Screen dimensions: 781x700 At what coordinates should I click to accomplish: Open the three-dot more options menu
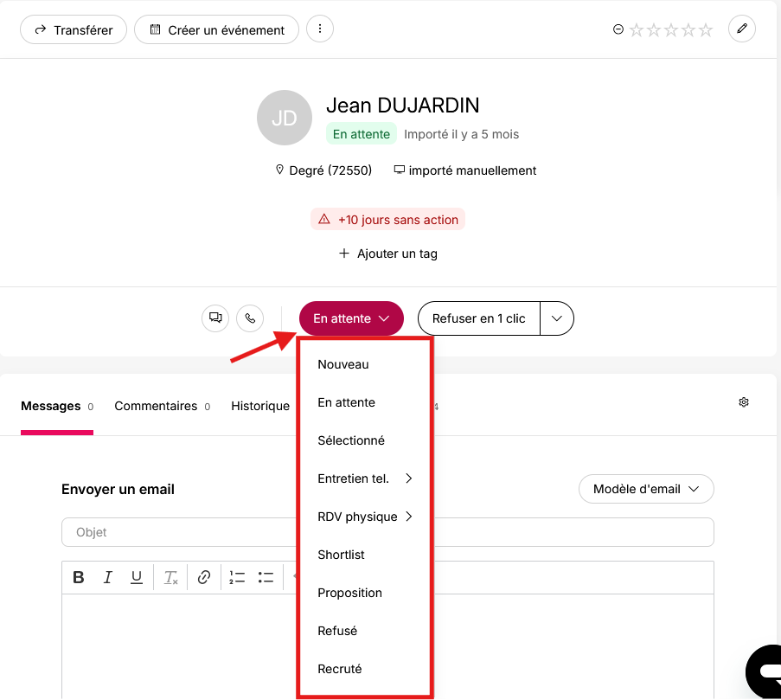[x=320, y=29]
